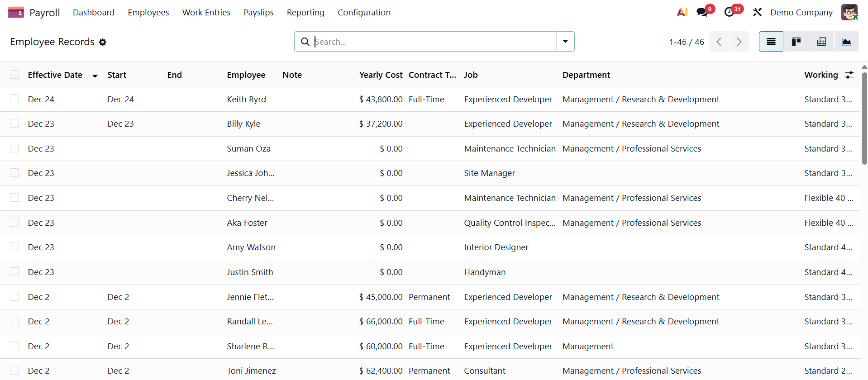The height and width of the screenshot is (380, 868).
Task: Check the Cherry Nel... row checkbox
Action: pos(14,198)
